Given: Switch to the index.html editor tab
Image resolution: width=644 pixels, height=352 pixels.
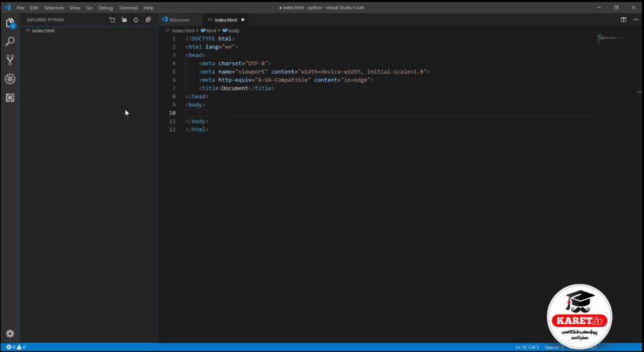Looking at the screenshot, I should click(226, 19).
